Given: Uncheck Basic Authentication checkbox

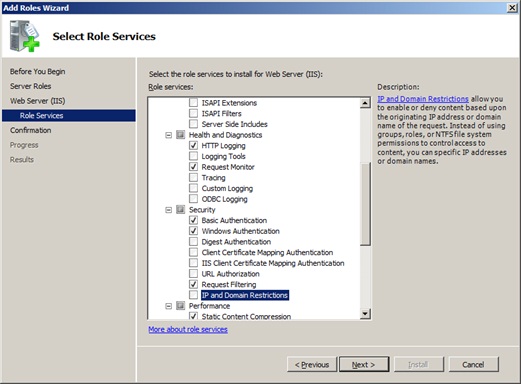Looking at the screenshot, I should coord(193,220).
